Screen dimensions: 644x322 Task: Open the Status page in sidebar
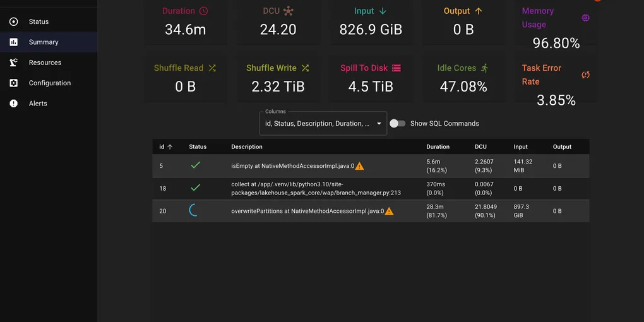49,21
